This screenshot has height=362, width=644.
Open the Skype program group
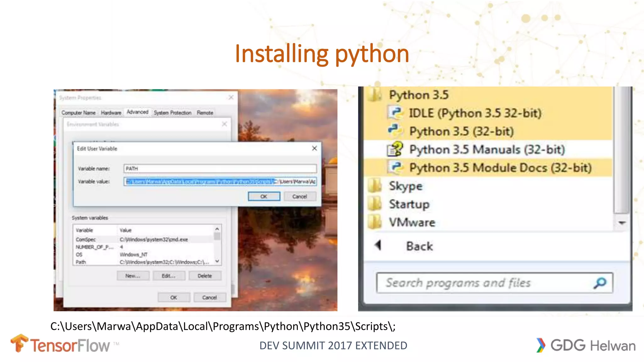(x=406, y=186)
